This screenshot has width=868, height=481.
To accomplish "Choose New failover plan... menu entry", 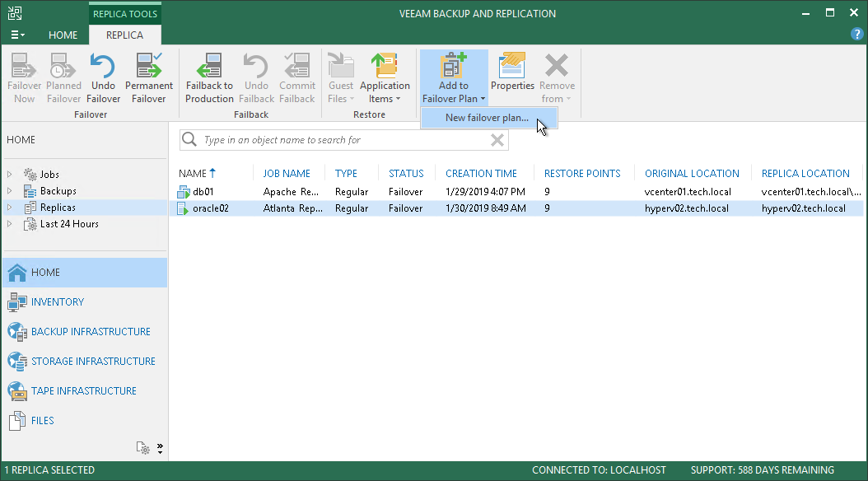I will click(488, 117).
